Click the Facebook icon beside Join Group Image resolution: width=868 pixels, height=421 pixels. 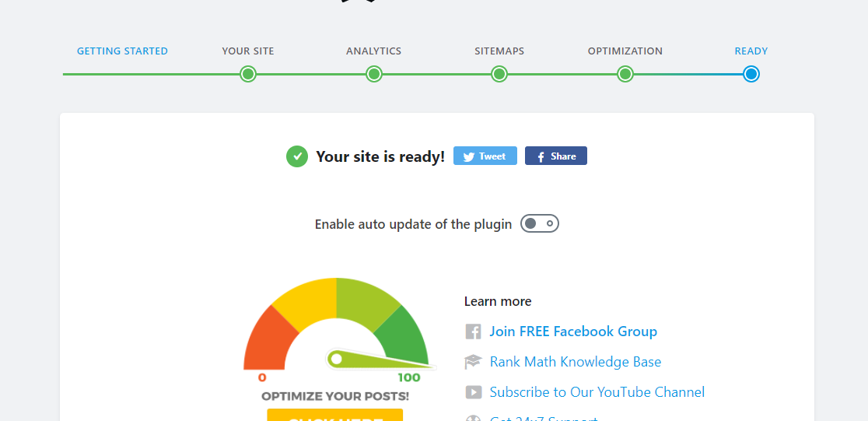pos(473,332)
